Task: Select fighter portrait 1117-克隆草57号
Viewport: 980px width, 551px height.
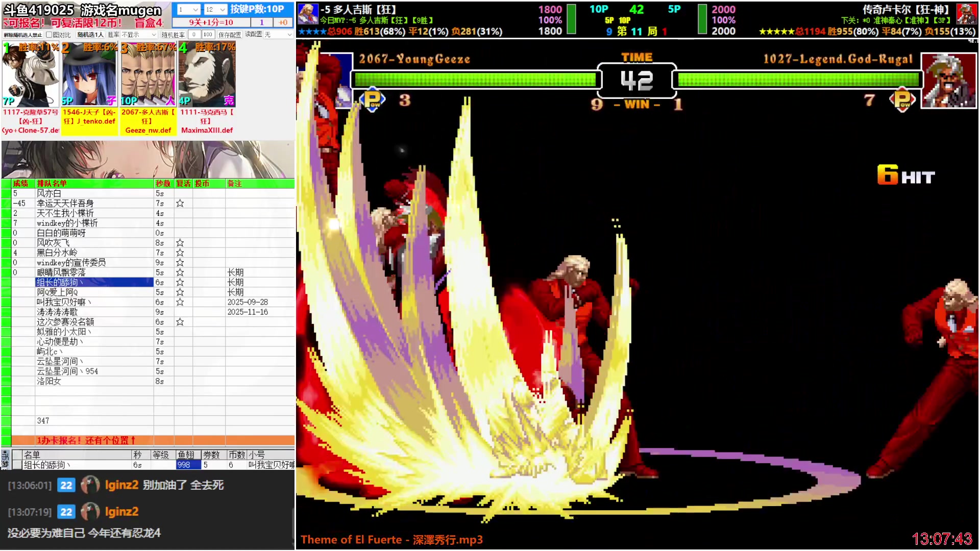Action: (30, 74)
